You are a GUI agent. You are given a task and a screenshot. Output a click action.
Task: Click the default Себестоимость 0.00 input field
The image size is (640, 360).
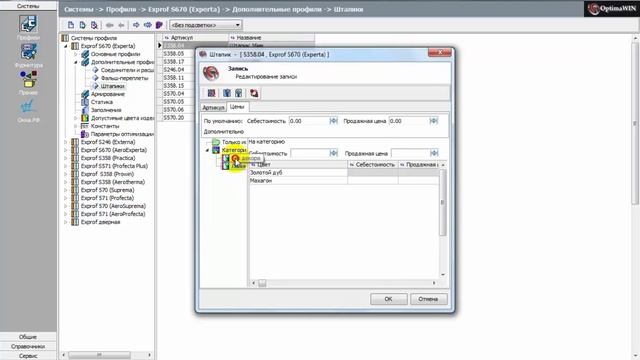[x=309, y=121]
